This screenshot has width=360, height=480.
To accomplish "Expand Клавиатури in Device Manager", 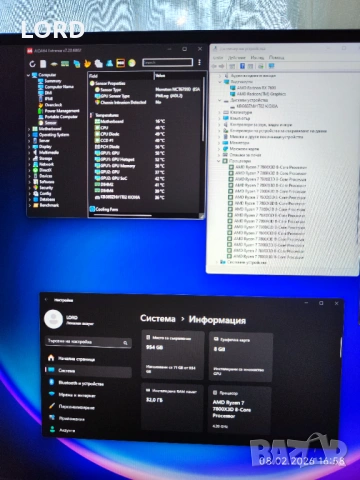I will click(x=220, y=112).
